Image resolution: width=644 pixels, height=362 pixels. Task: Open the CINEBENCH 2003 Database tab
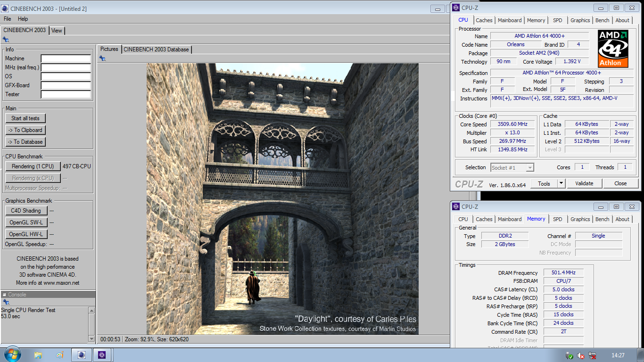pyautogui.click(x=157, y=49)
